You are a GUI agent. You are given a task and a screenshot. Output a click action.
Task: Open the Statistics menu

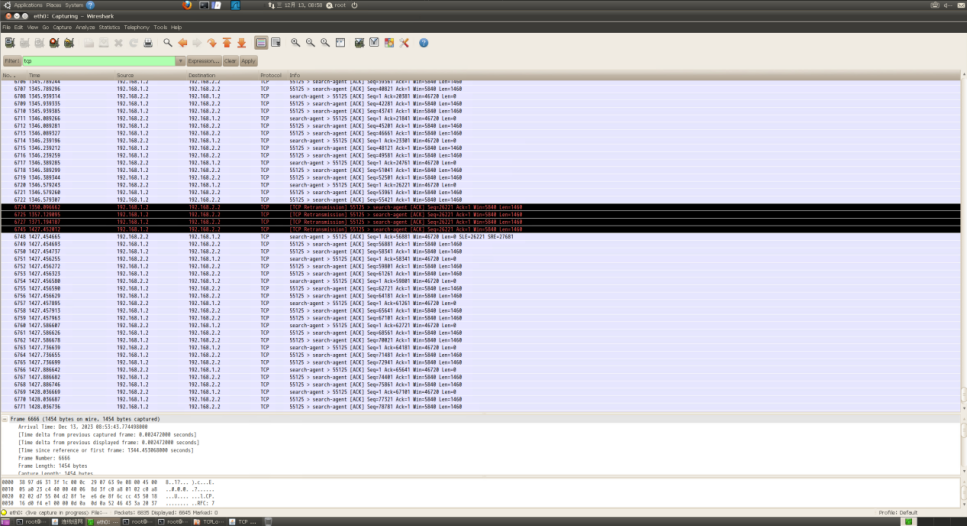pyautogui.click(x=109, y=27)
